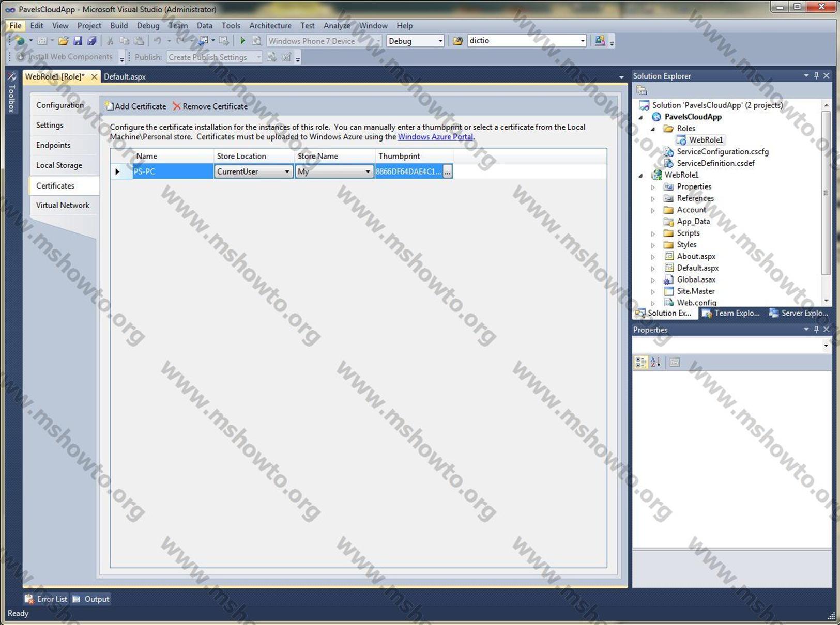The width and height of the screenshot is (840, 625).
Task: Click the Find in Files icon beside dictio
Action: pos(457,41)
